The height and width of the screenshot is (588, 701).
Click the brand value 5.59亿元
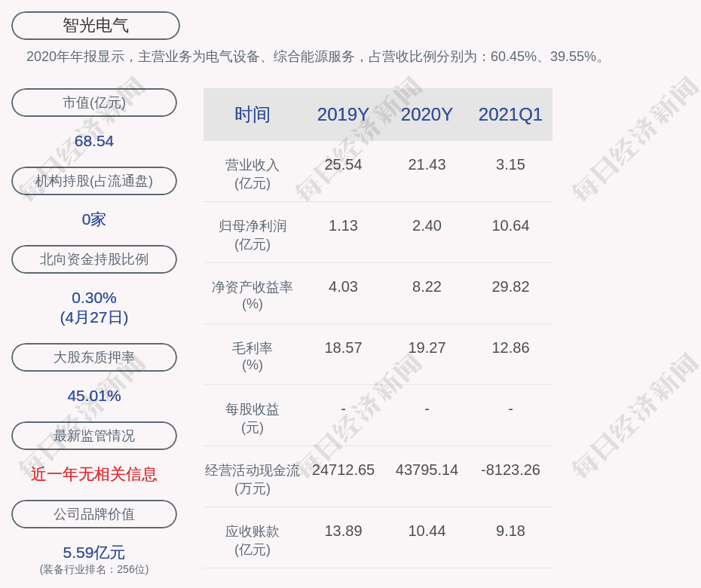(x=94, y=553)
